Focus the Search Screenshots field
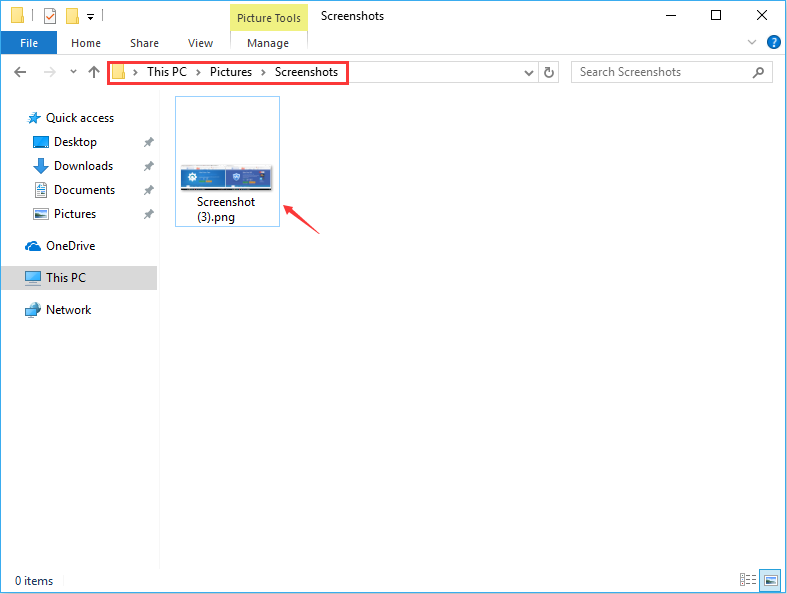Viewport: 787px width, 594px height. point(672,72)
